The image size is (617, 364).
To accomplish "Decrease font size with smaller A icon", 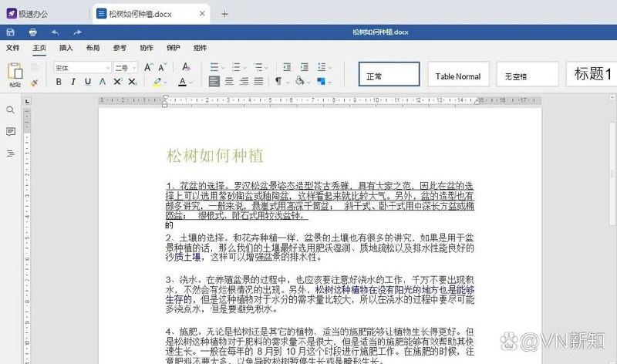I will (163, 67).
